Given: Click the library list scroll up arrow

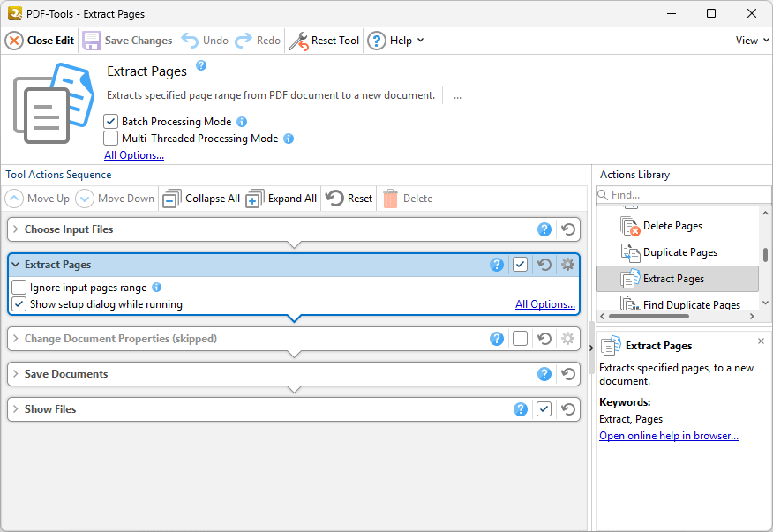Looking at the screenshot, I should click(765, 214).
